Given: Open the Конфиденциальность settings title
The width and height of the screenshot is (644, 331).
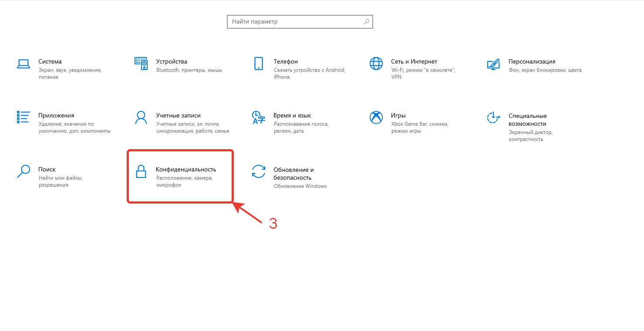Looking at the screenshot, I should point(186,169).
